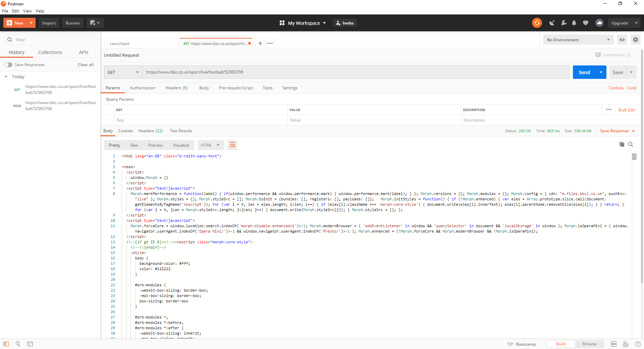Open Bulk Edit for query params
Image resolution: width=644 pixels, height=349 pixels.
627,110
